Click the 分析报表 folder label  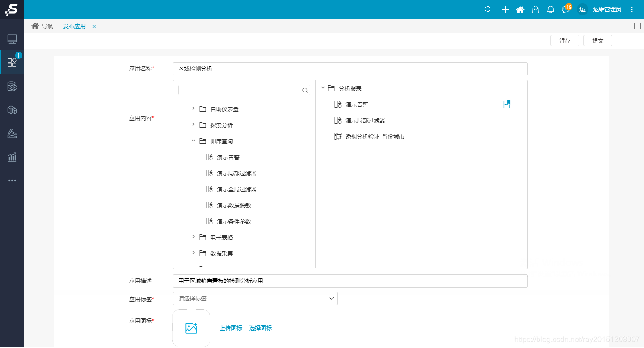point(350,89)
